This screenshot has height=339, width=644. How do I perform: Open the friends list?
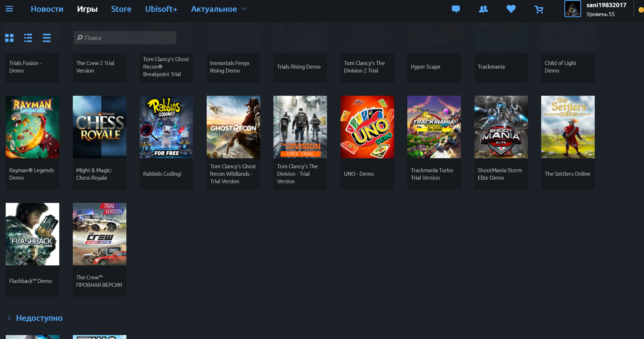(483, 9)
